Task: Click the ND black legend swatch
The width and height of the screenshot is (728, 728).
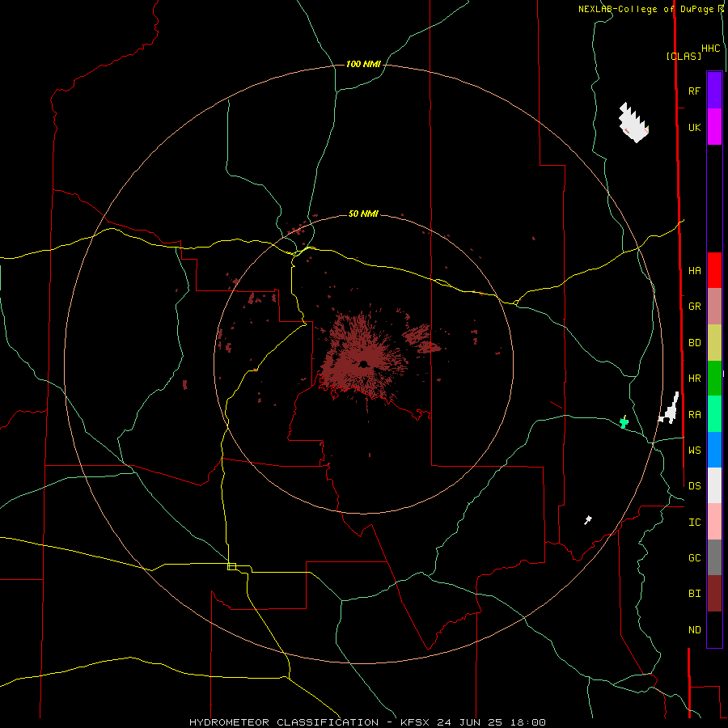Action: (x=714, y=629)
